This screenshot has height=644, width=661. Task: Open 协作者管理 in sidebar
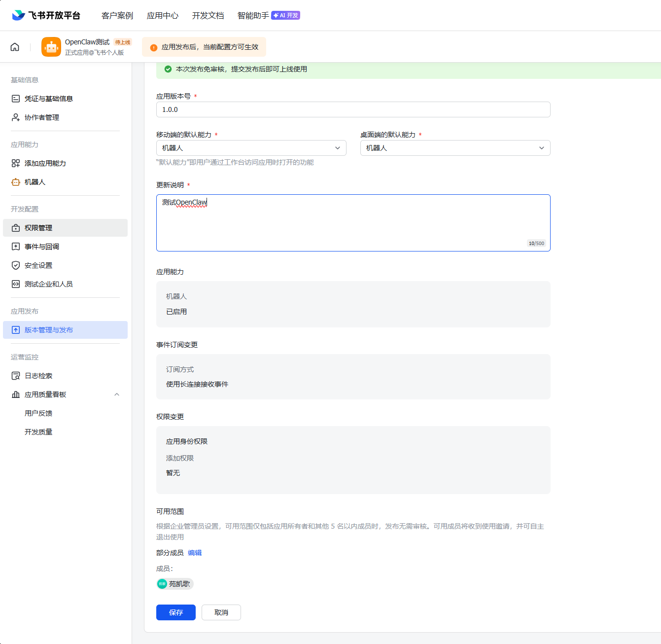click(x=41, y=117)
